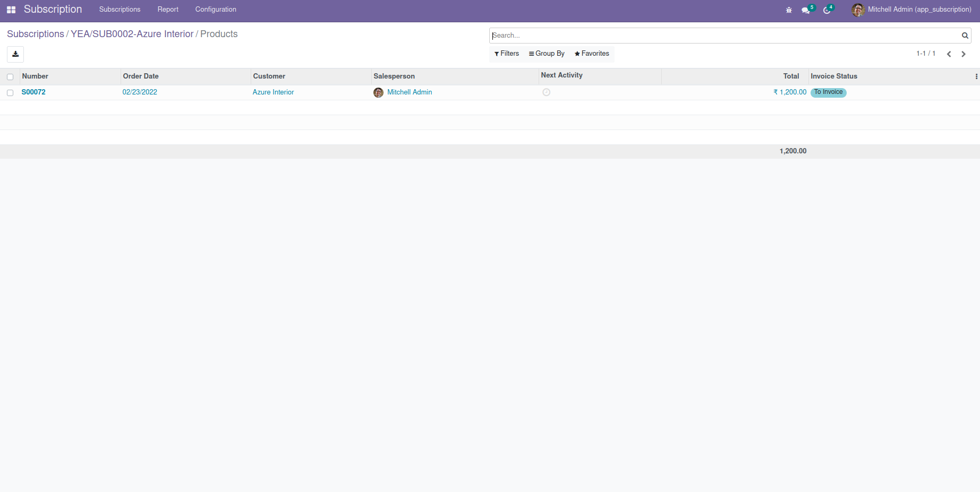Viewport: 980px width, 492px height.
Task: Click the next activity clock icon for S00072
Action: pos(546,92)
